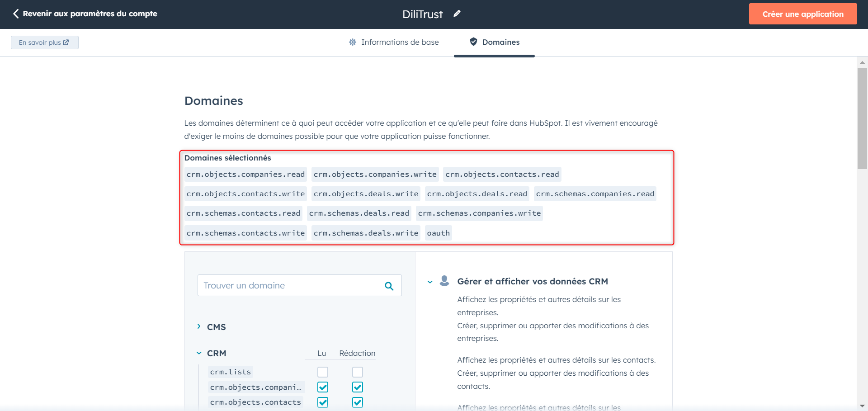Click the Rédaction column header
This screenshot has height=411, width=868.
[x=357, y=353]
